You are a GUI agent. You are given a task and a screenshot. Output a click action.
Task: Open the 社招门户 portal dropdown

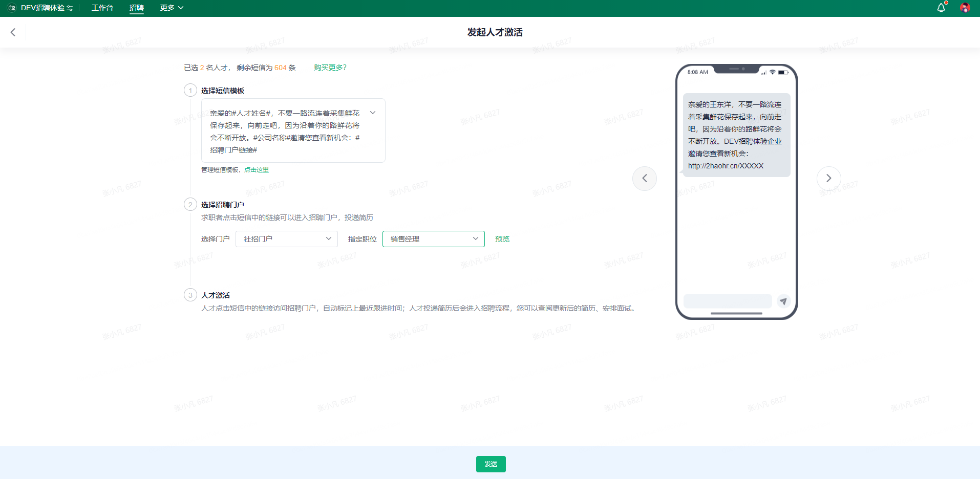287,239
